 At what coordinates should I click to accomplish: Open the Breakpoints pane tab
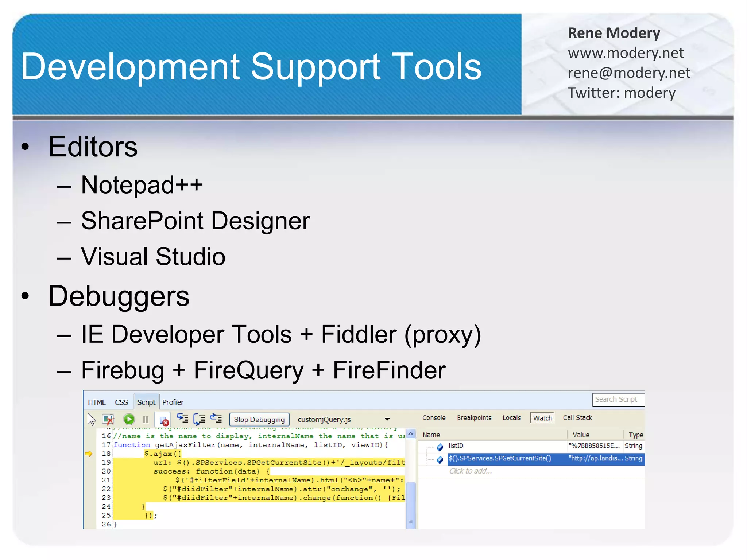point(474,418)
